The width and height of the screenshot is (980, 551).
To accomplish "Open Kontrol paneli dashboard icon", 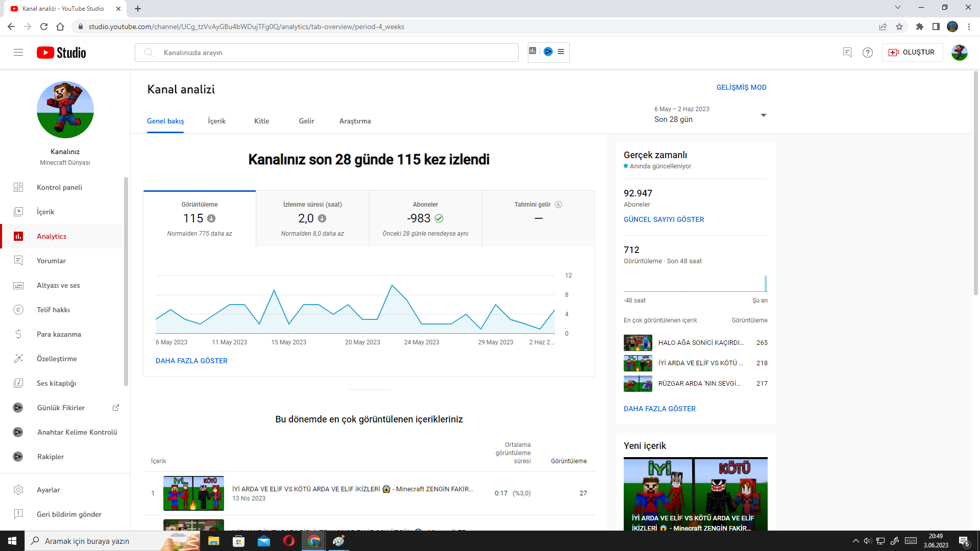I will click(18, 187).
